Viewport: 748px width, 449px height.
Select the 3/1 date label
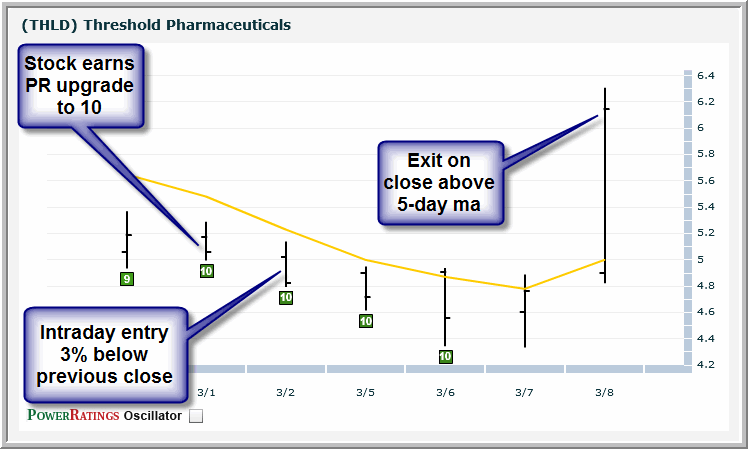pos(206,393)
